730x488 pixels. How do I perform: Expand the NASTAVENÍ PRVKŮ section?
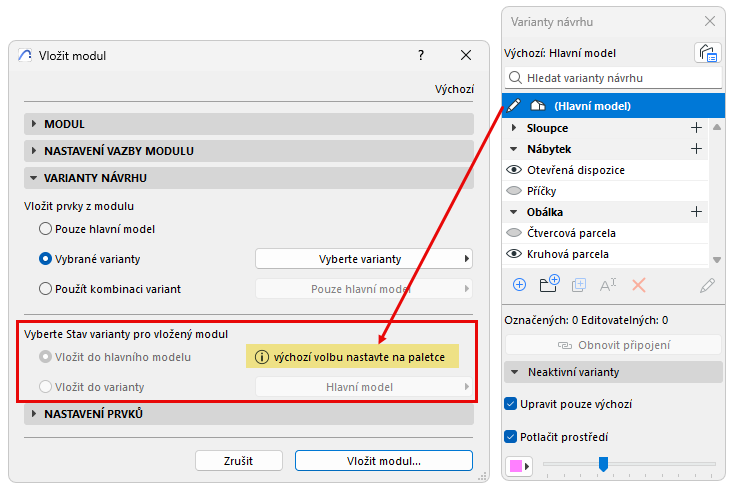pyautogui.click(x=34, y=414)
